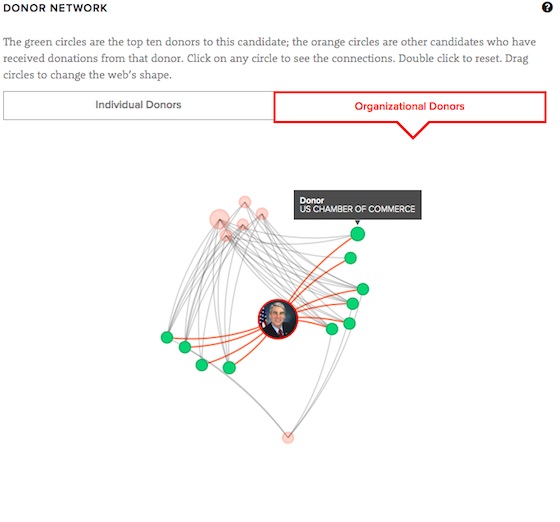
Task: Click the candidate portrait in the center
Action: [278, 319]
